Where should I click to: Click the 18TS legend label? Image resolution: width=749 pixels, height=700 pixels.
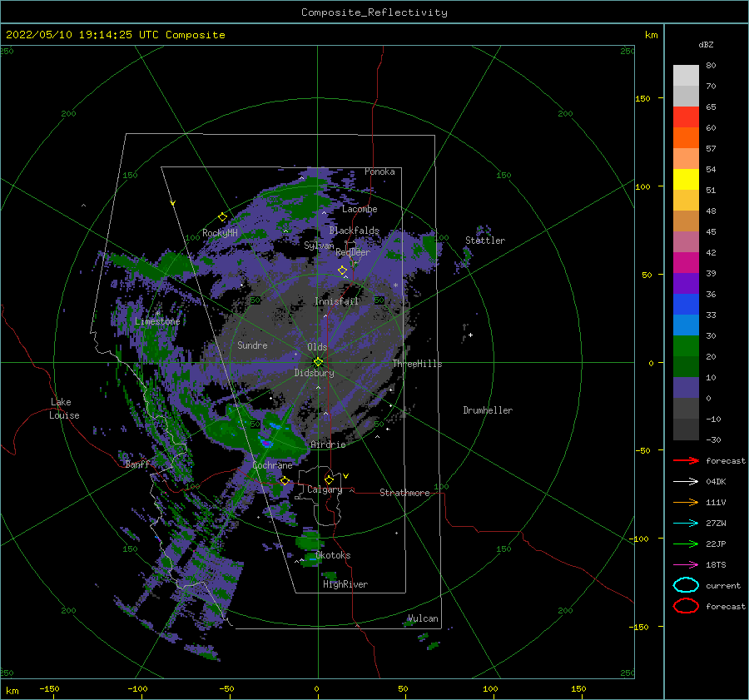pyautogui.click(x=716, y=565)
